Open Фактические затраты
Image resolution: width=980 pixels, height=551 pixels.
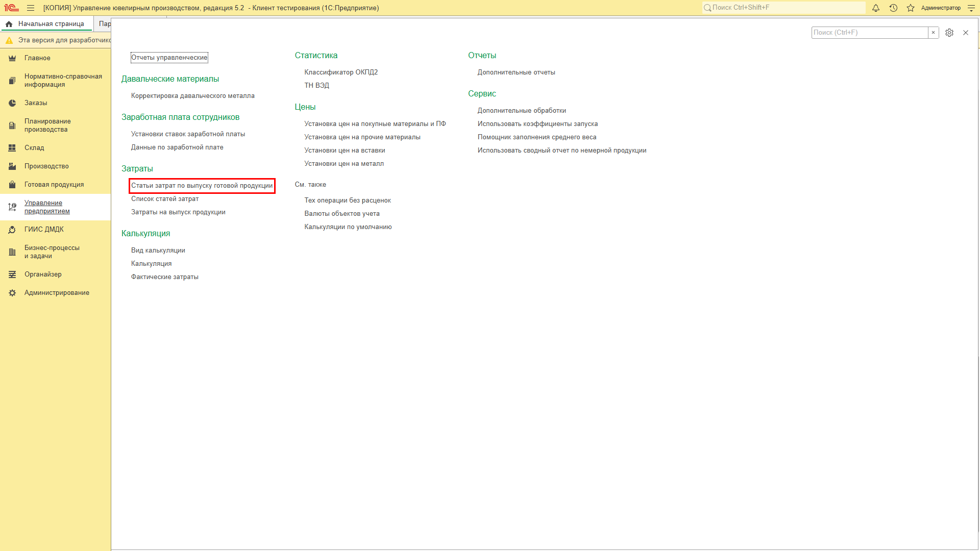click(165, 277)
